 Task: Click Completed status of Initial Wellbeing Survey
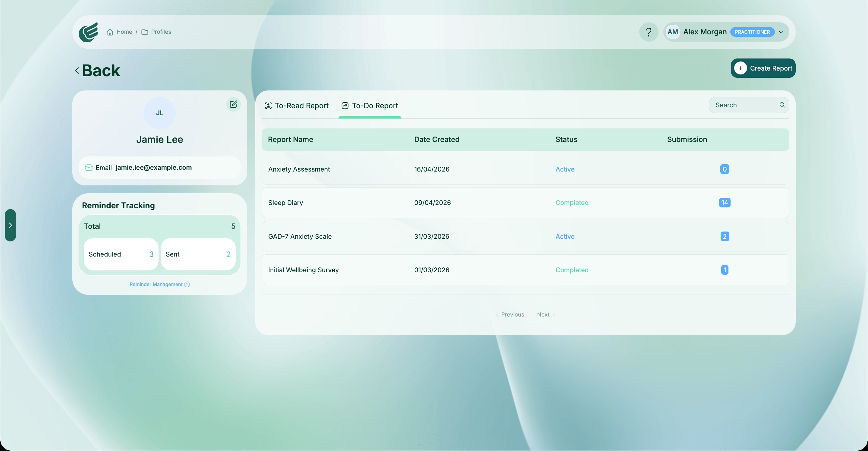572,270
